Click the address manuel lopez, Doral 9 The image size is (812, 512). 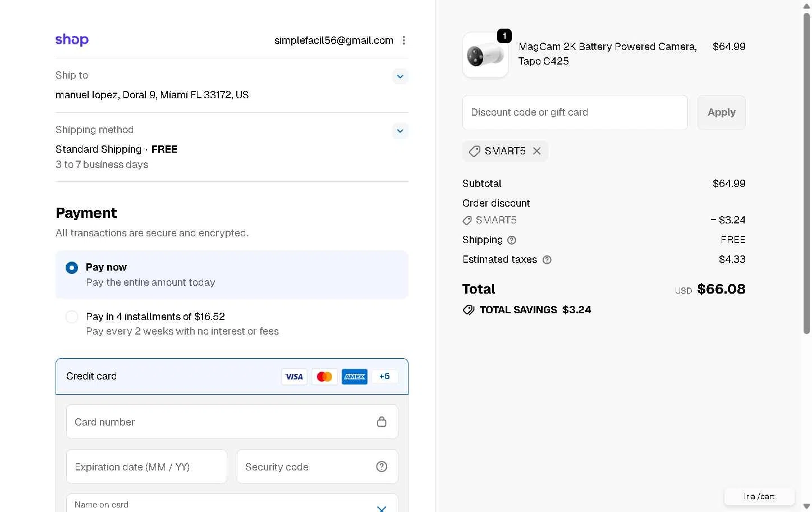click(x=152, y=95)
